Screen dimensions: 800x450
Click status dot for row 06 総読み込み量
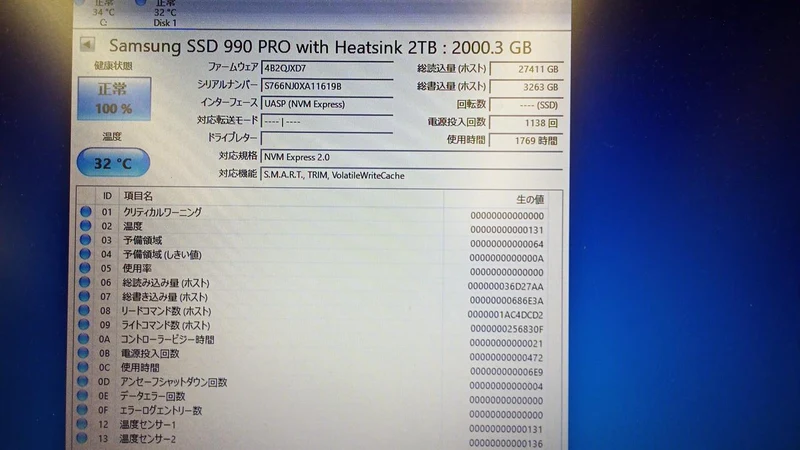click(85, 282)
